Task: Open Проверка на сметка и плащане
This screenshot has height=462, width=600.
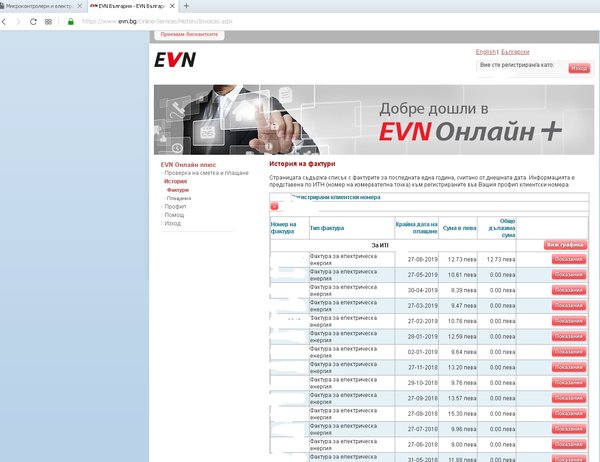Action: tap(207, 173)
